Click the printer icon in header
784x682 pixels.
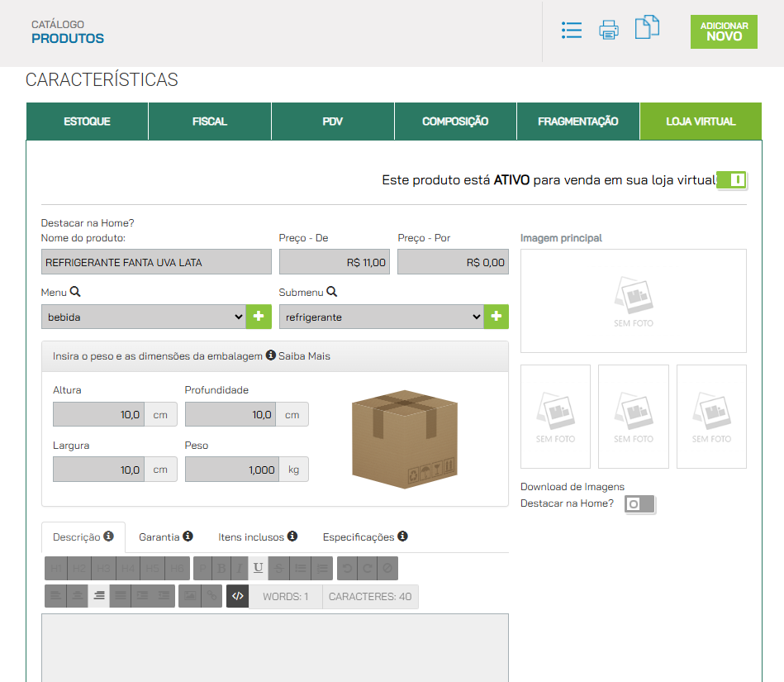609,31
